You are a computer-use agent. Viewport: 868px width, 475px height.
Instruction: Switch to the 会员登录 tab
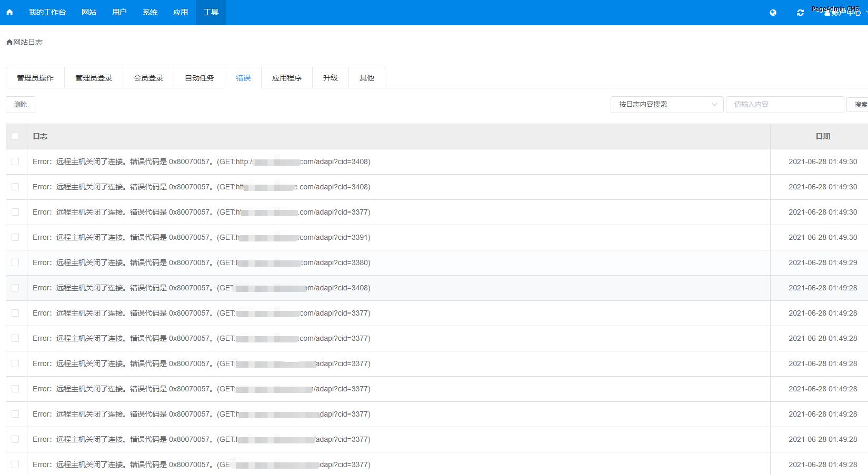point(148,78)
